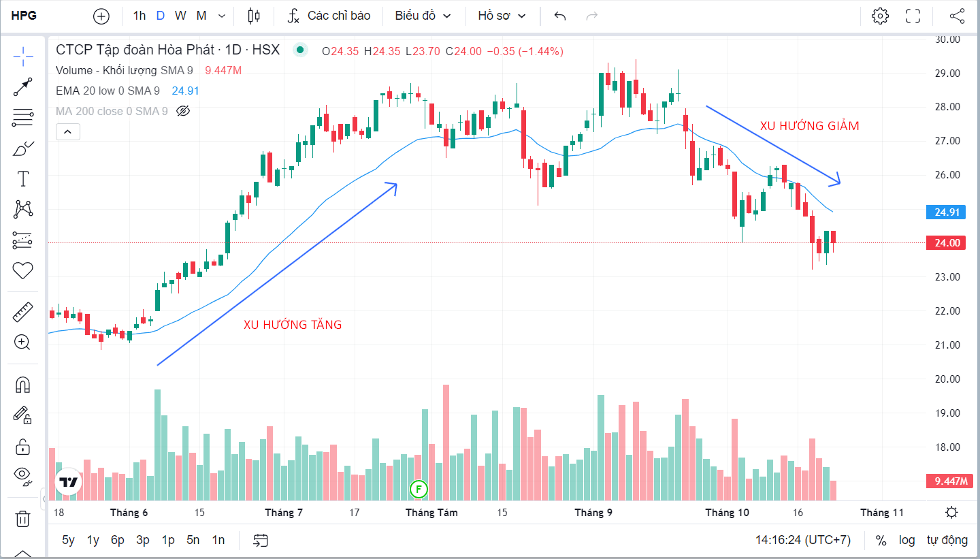The height and width of the screenshot is (559, 980).
Task: Click the share chart icon
Action: click(x=957, y=16)
